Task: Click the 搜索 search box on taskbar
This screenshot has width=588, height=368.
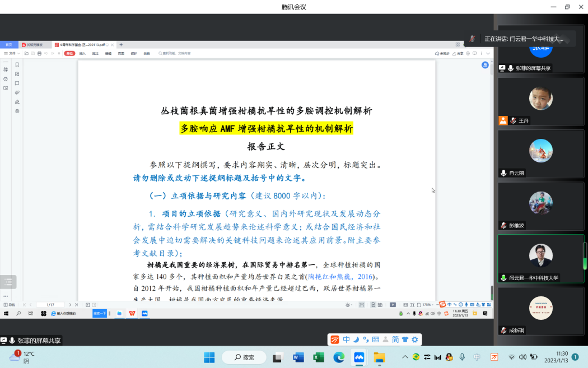Action: (x=244, y=357)
